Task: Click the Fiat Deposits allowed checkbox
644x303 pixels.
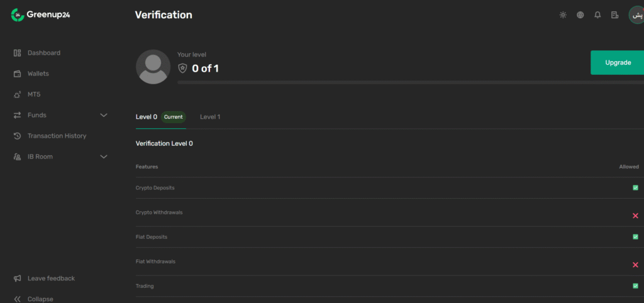Action: point(635,237)
